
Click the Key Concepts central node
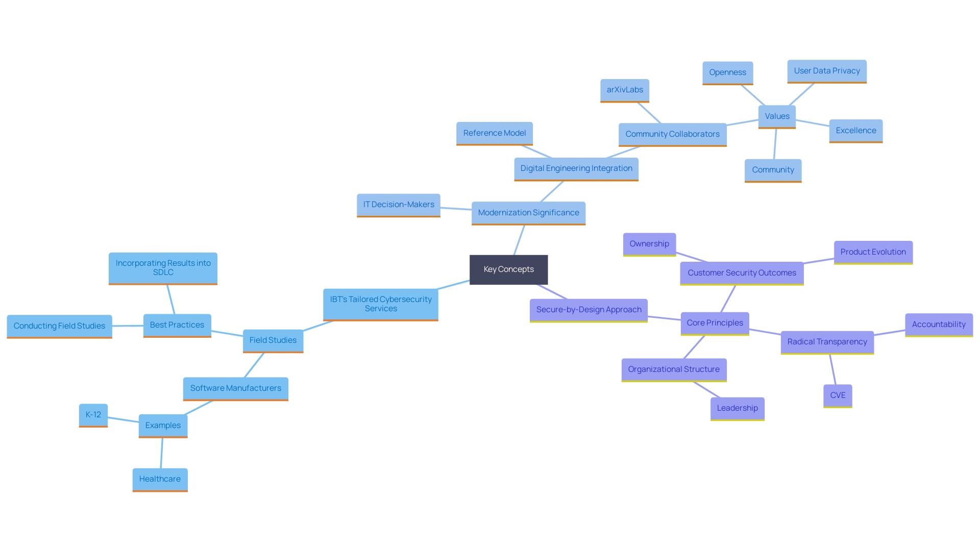click(x=509, y=268)
